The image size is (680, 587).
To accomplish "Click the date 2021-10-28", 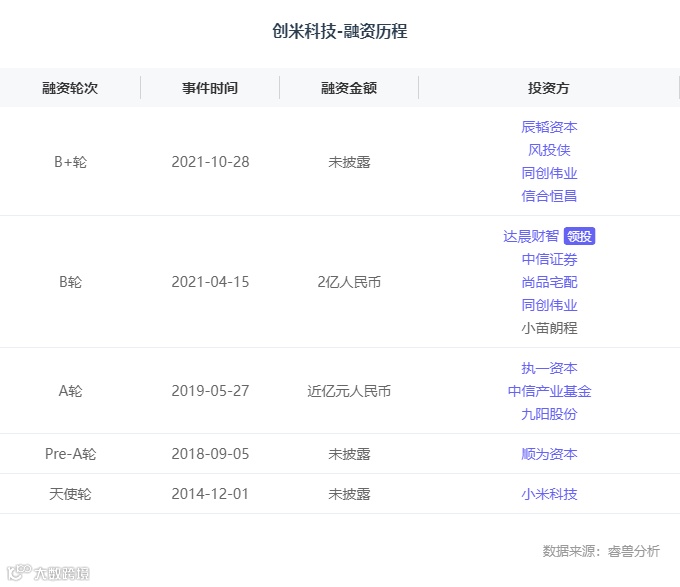I will [x=210, y=162].
